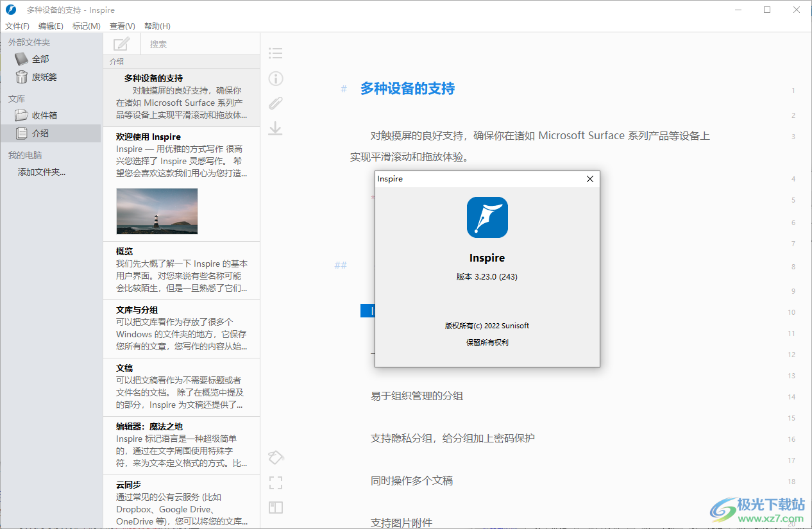Open the tag icon near the bottom

tap(275, 457)
